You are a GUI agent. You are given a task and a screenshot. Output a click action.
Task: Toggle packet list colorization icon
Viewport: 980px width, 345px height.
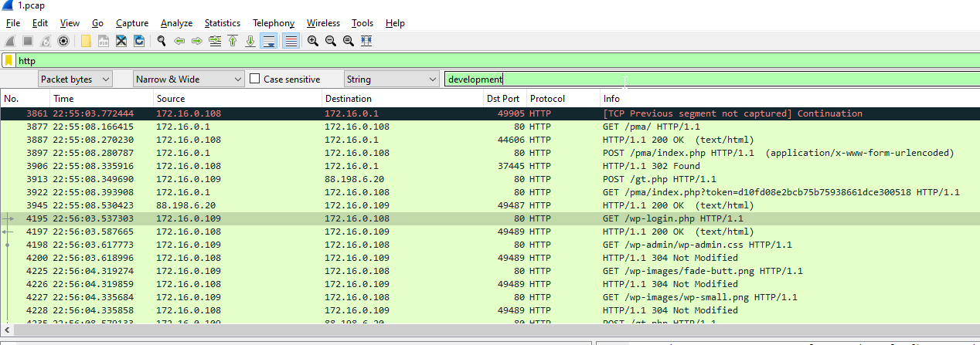tap(291, 41)
